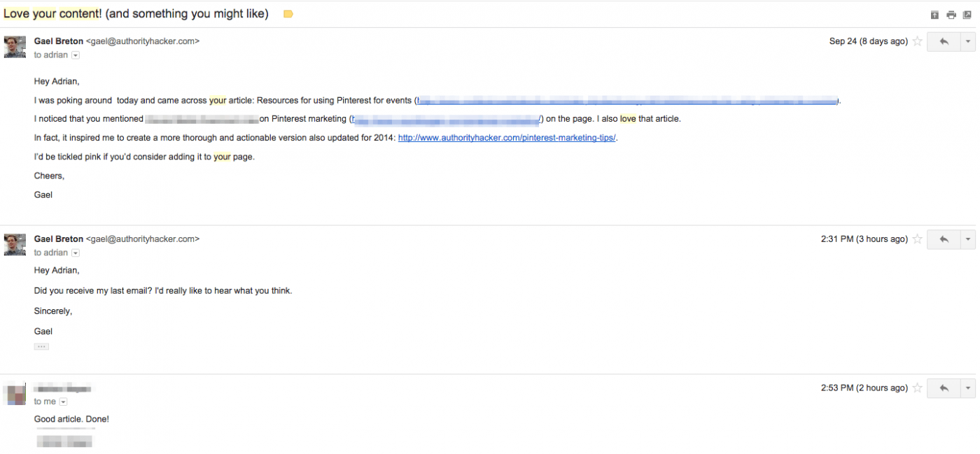Open the blurred link after 'Pinterest marketing'
980x454 pixels.
coord(447,120)
